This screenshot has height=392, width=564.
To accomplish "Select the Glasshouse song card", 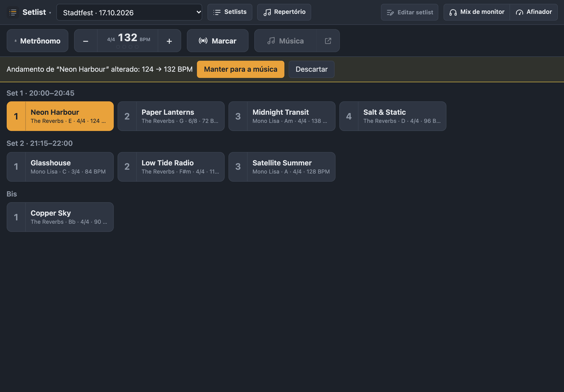I will 60,167.
